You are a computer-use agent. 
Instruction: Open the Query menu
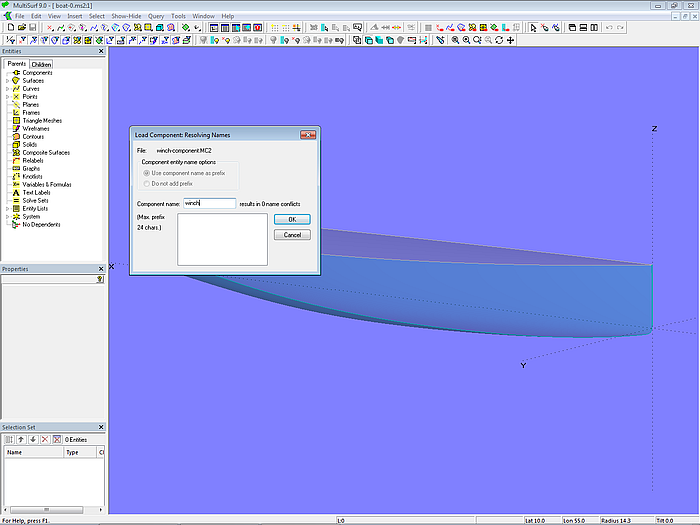coord(156,16)
